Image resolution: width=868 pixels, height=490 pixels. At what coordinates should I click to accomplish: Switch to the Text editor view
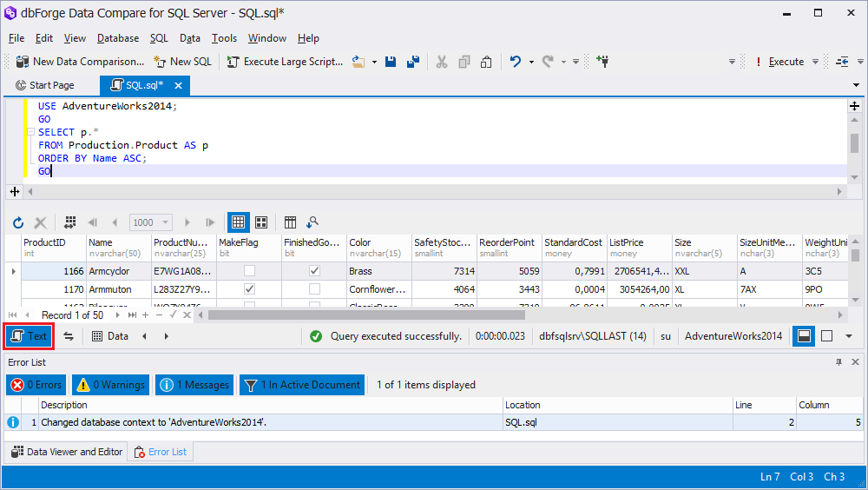point(29,336)
